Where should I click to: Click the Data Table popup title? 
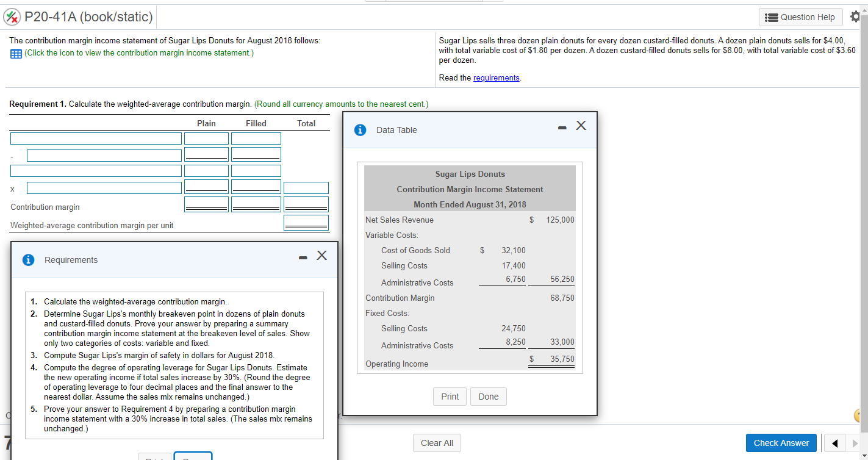[x=396, y=130]
